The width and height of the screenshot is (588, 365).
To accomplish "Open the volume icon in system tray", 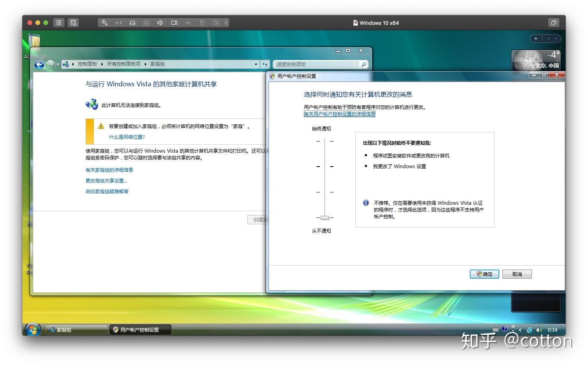I will click(x=539, y=329).
